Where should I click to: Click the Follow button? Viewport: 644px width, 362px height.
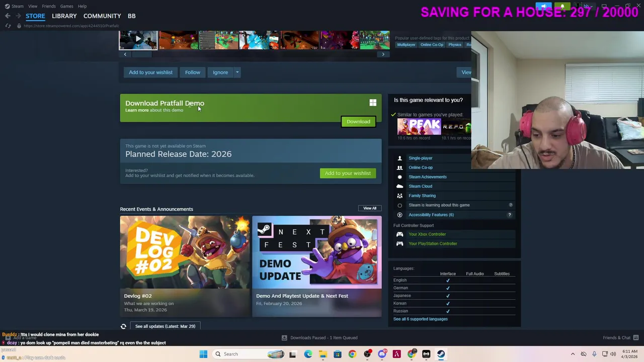tap(192, 72)
